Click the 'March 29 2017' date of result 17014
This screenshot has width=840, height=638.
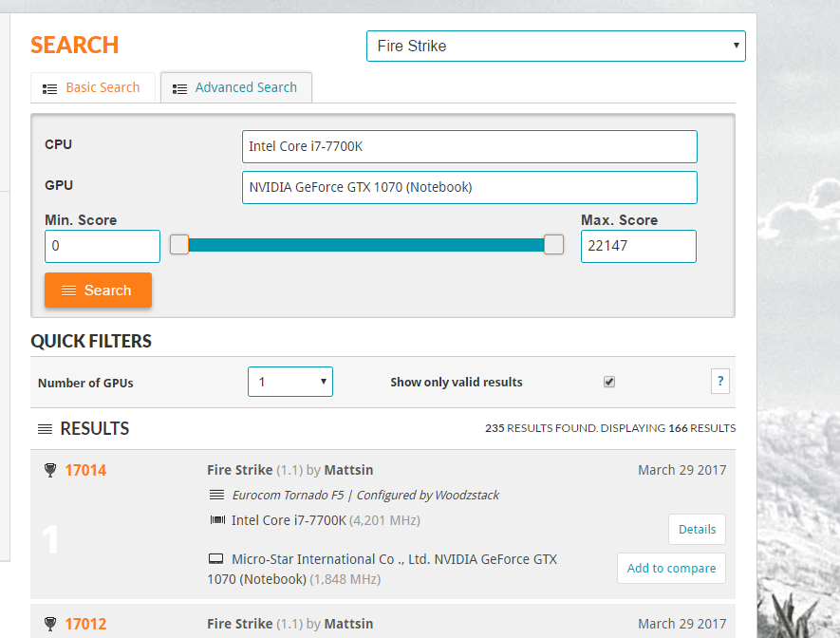coord(681,470)
